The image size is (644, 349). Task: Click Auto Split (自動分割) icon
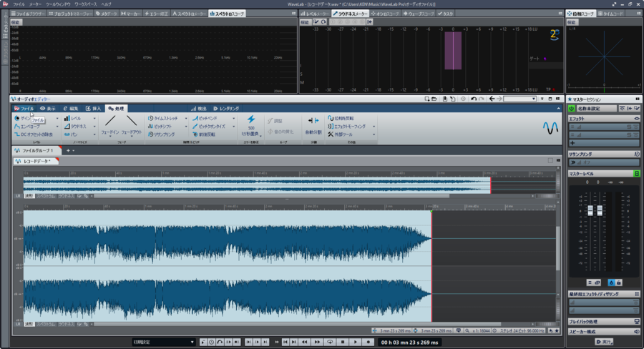(x=313, y=121)
